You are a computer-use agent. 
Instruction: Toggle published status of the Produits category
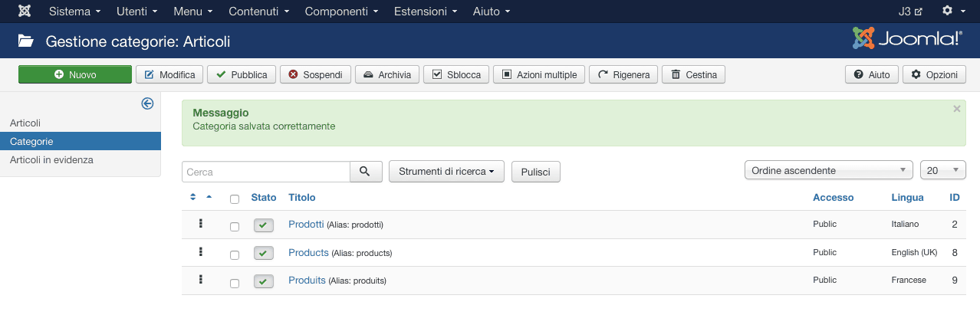(263, 281)
